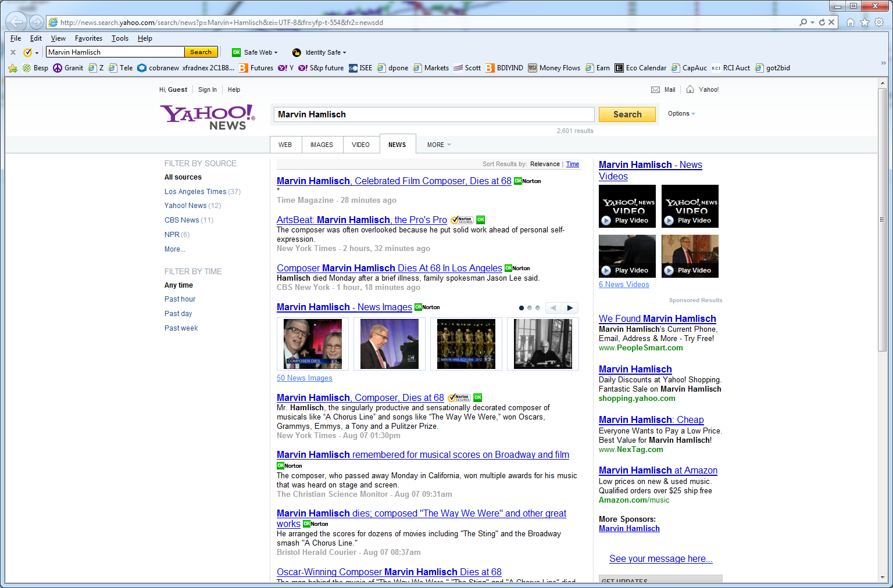Screen dimensions: 893x588
Task: Click the Add to Favorites bar star icon
Action: 13,68
